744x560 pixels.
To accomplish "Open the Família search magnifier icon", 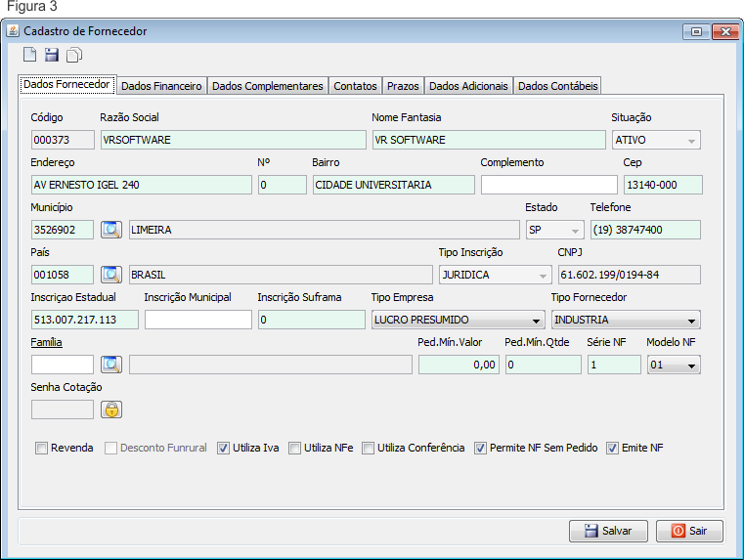I will pos(111,365).
